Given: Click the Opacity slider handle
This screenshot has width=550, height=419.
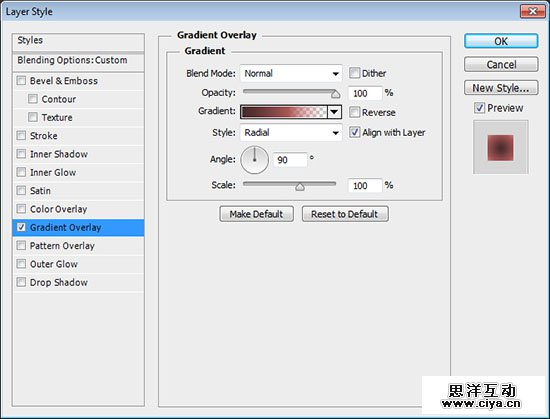Looking at the screenshot, I should tap(336, 94).
